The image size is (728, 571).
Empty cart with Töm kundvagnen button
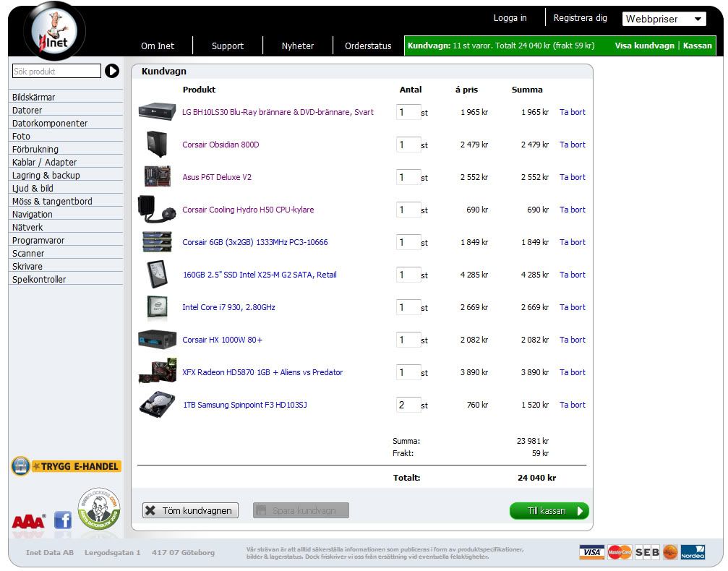(x=189, y=511)
